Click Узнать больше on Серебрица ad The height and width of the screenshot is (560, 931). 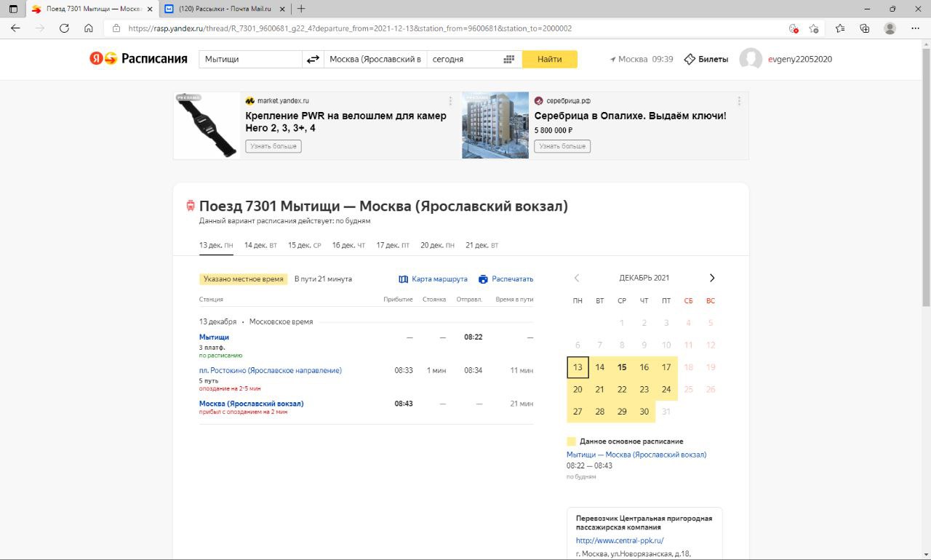(x=562, y=146)
